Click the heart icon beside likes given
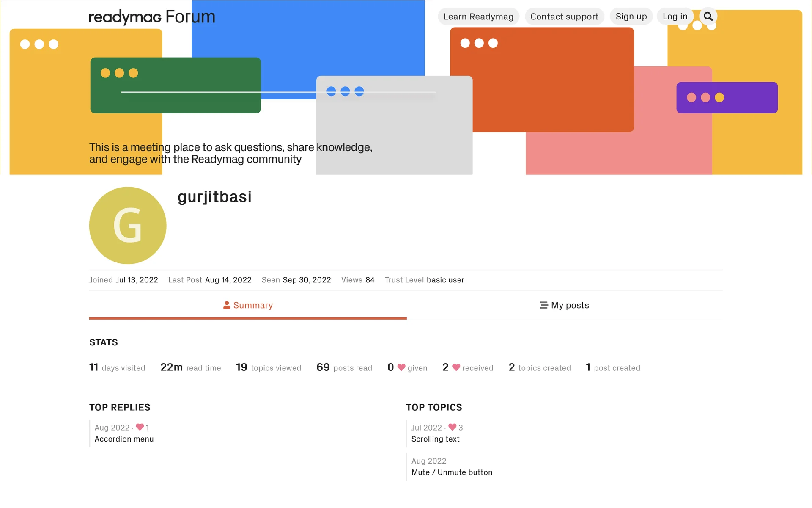 [401, 367]
